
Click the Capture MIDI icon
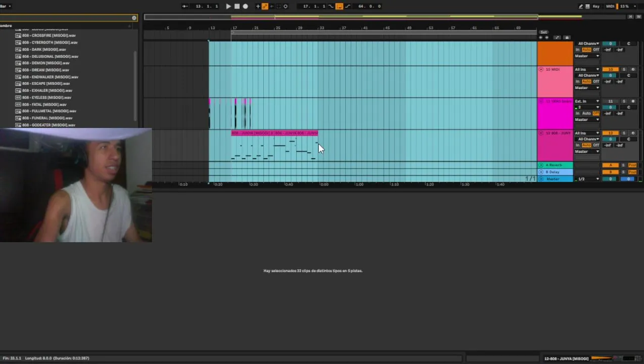click(278, 6)
